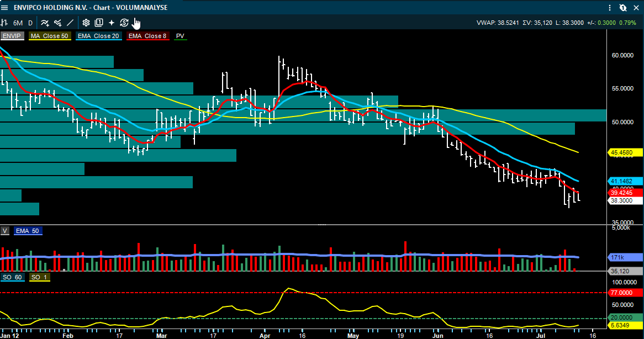Screen dimensions: 644x339
Task: Click the EMA Close 8 indicator label
Action: (x=148, y=36)
